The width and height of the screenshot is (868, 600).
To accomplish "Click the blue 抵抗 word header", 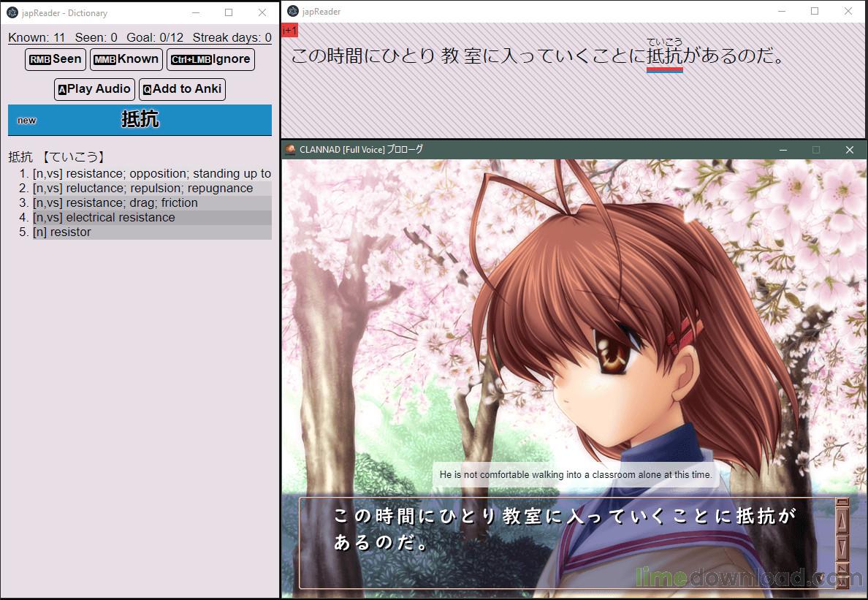I will (x=140, y=120).
